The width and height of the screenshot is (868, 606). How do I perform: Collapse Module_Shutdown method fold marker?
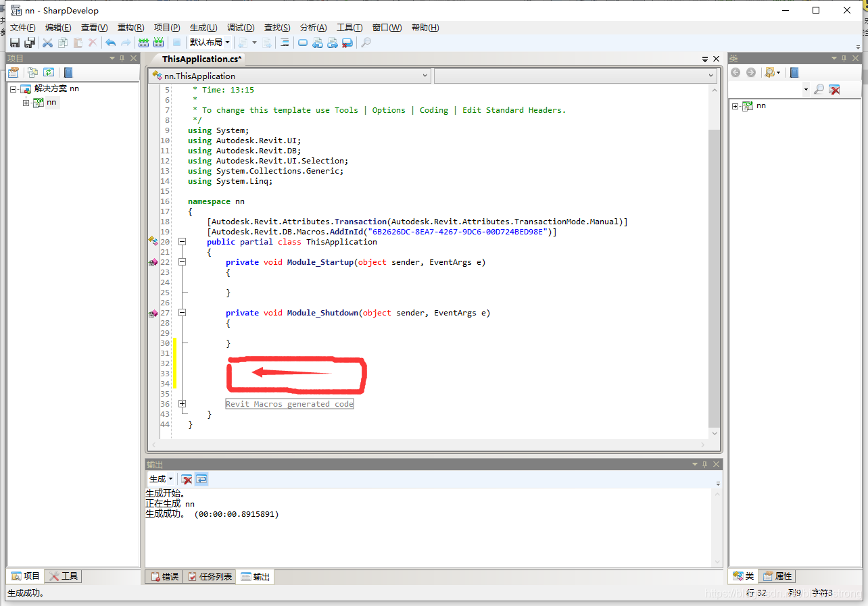(182, 313)
